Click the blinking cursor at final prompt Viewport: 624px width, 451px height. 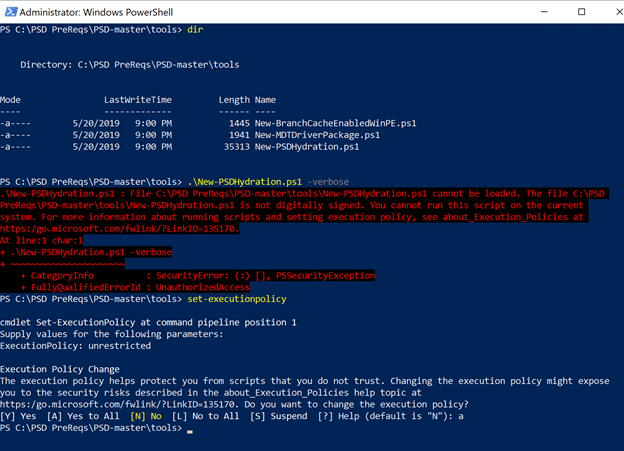190,431
